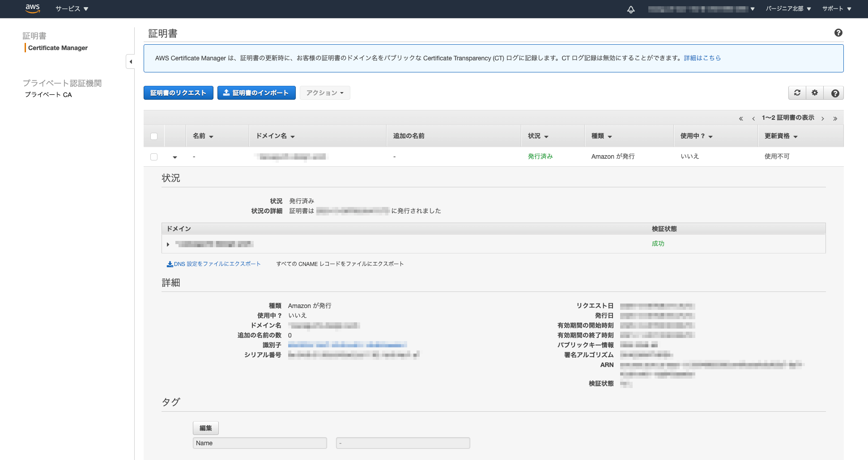868x460 pixels.
Task: Go to first page of certificates
Action: pos(741,118)
